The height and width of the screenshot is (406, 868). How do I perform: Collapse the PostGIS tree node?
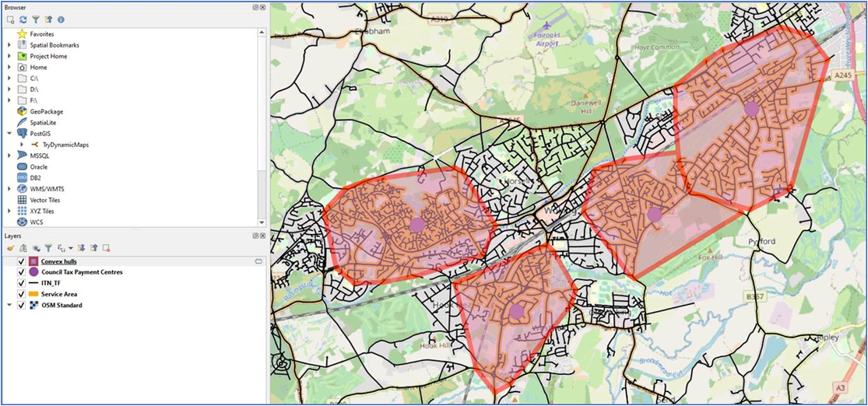(x=9, y=134)
